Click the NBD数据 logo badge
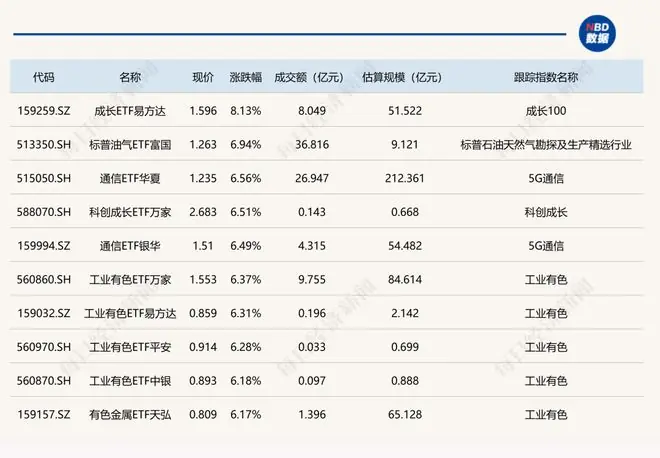This screenshot has width=660, height=458. 597,34
